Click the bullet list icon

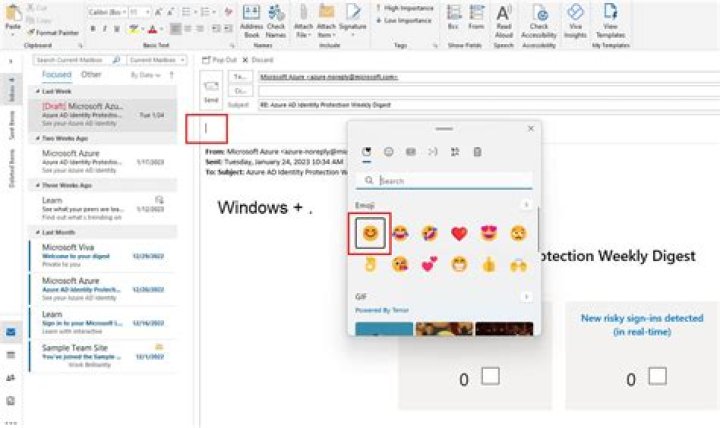pos(187,12)
